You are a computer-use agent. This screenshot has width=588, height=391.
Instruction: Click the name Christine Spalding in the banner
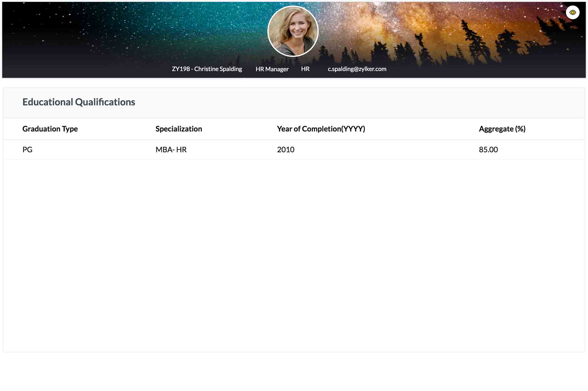218,69
